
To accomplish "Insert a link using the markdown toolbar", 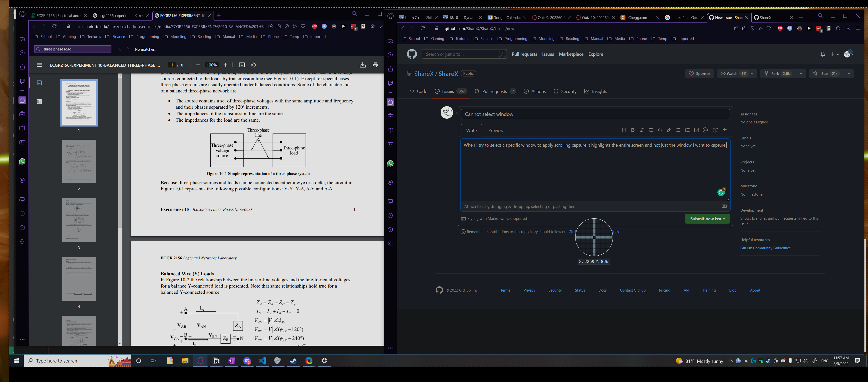I will [x=669, y=130].
